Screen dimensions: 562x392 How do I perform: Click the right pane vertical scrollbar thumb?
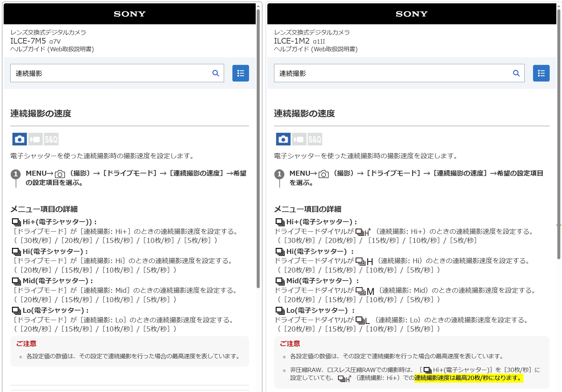click(x=559, y=133)
